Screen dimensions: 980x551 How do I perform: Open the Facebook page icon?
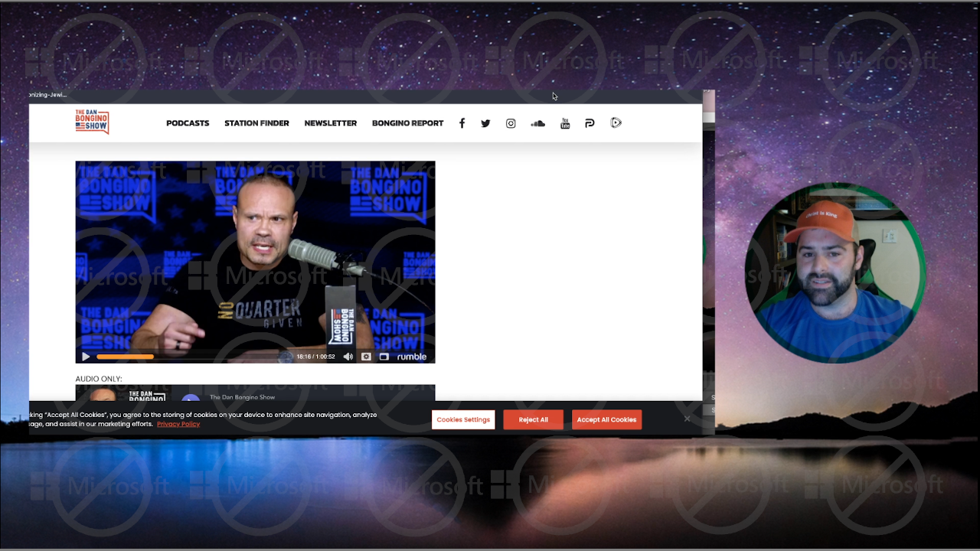point(462,123)
